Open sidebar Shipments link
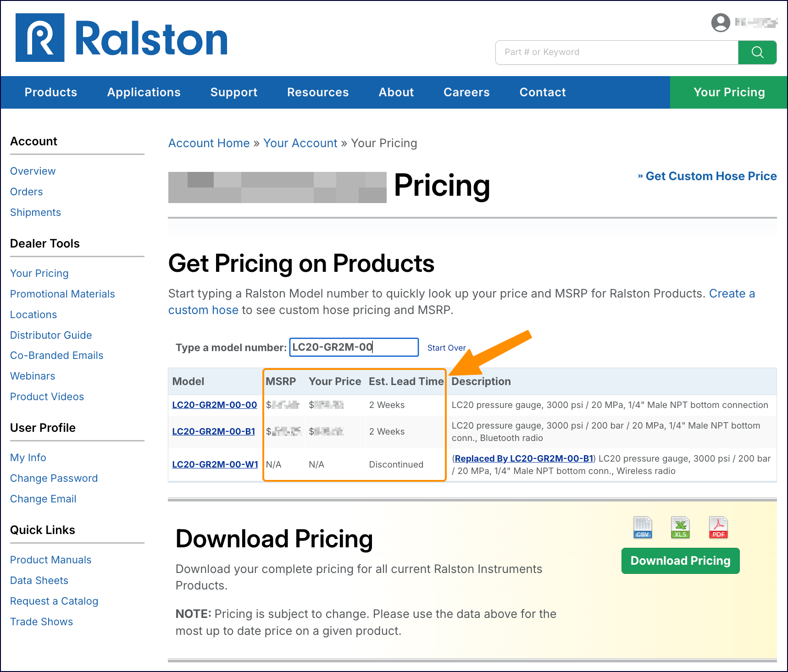The width and height of the screenshot is (788, 672). (35, 212)
